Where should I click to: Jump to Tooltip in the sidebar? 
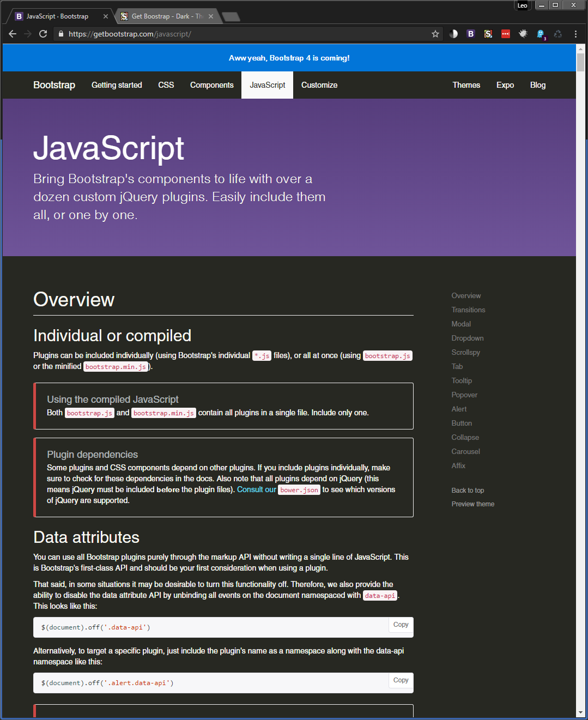click(462, 380)
